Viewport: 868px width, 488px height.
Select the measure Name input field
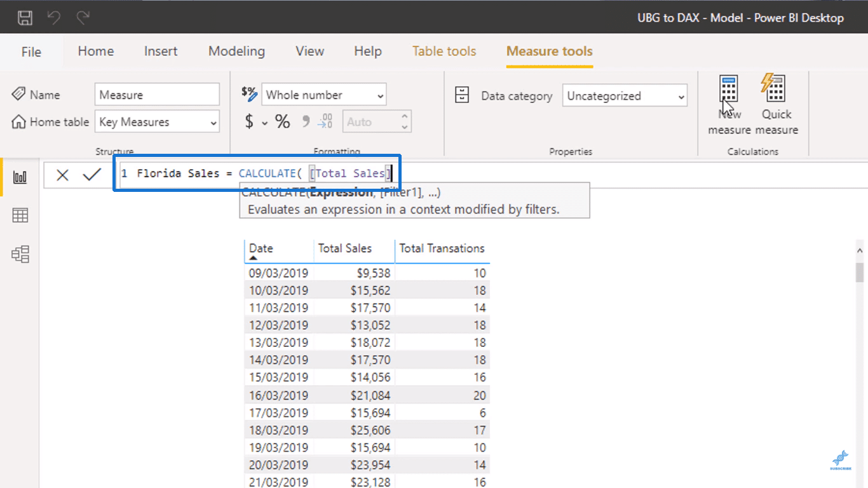point(157,95)
